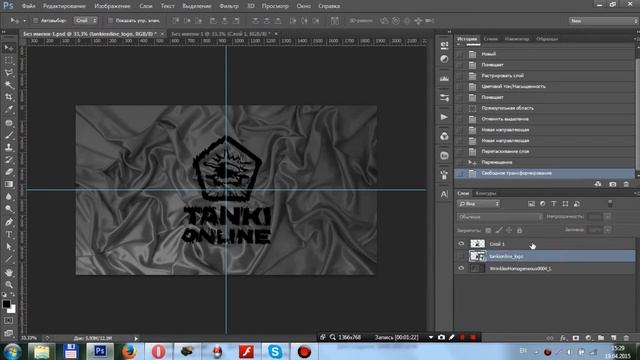Add layer style fx icon
Image resolution: width=640 pixels, height=360 pixels.
point(563,338)
